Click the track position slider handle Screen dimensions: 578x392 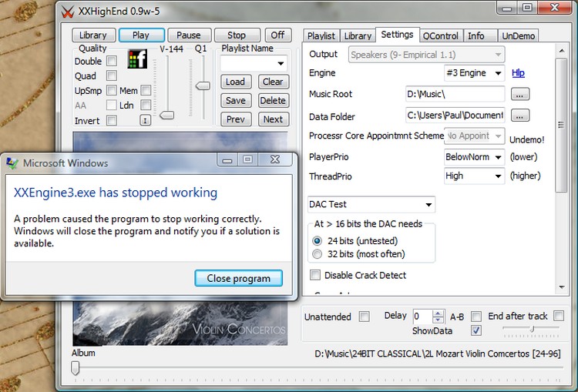(76, 367)
